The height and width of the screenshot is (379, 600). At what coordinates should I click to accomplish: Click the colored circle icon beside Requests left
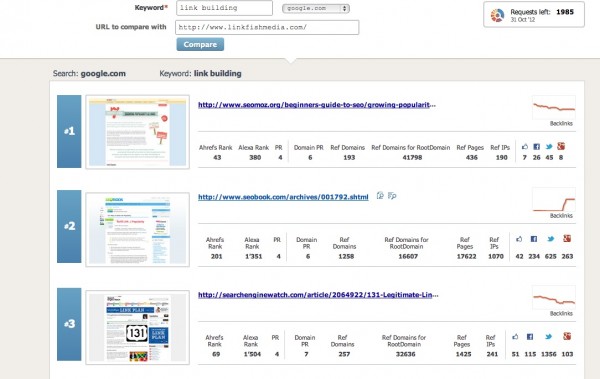[x=497, y=15]
